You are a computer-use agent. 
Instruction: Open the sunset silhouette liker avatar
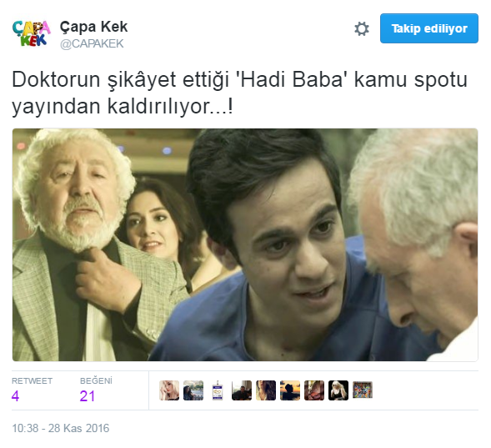point(290,390)
